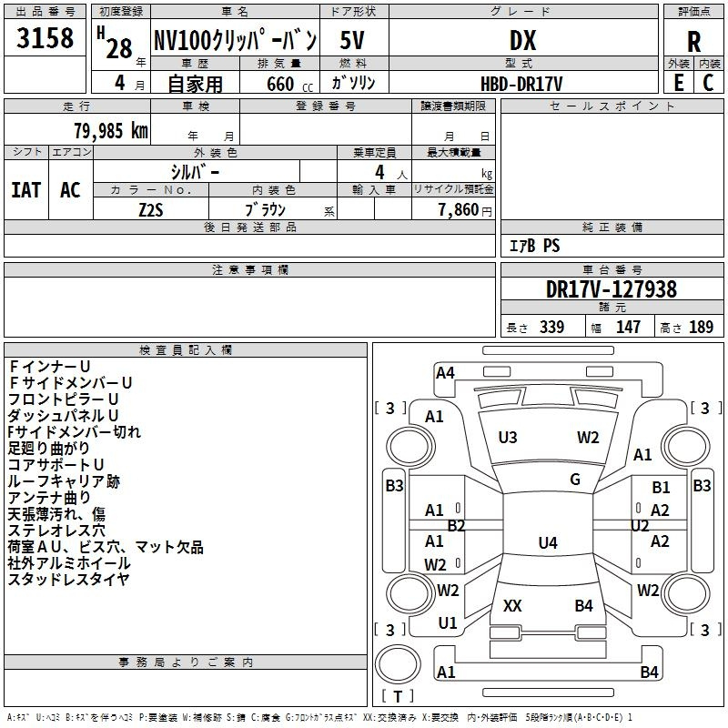Select the model code HBD-DR17V

click(x=523, y=83)
